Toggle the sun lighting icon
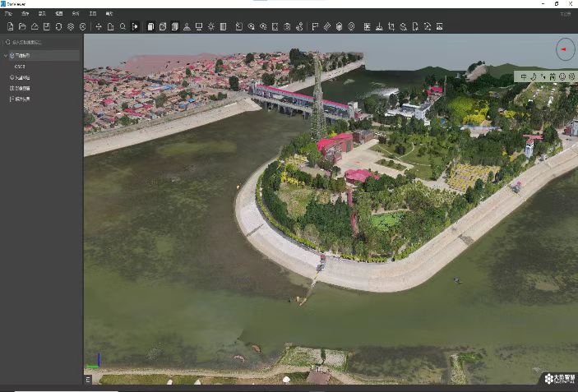 point(211,26)
